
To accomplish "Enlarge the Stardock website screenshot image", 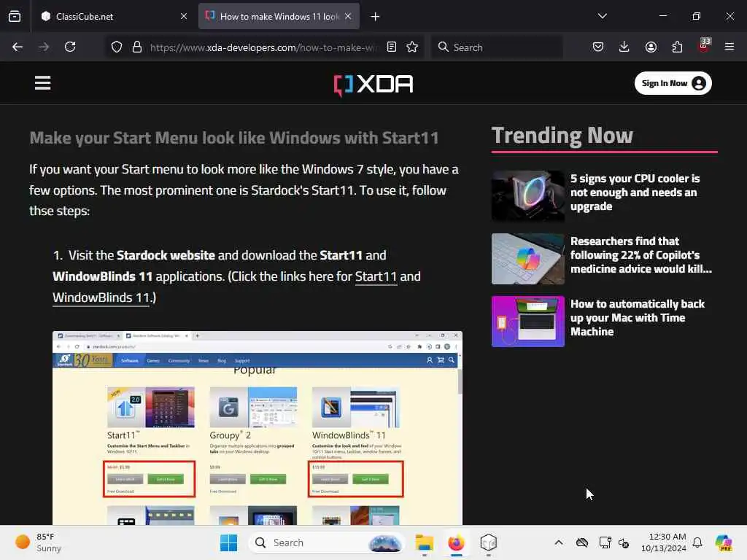I will (x=258, y=428).
